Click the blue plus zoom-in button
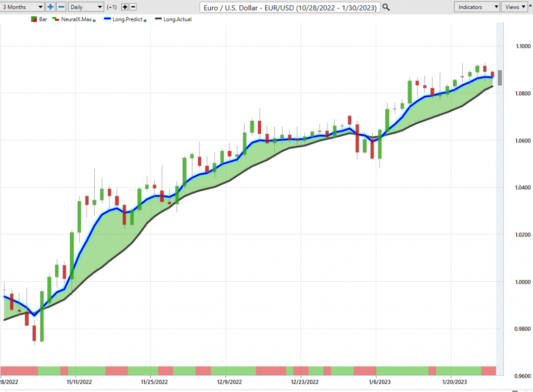This screenshot has width=533, height=392. coord(50,7)
